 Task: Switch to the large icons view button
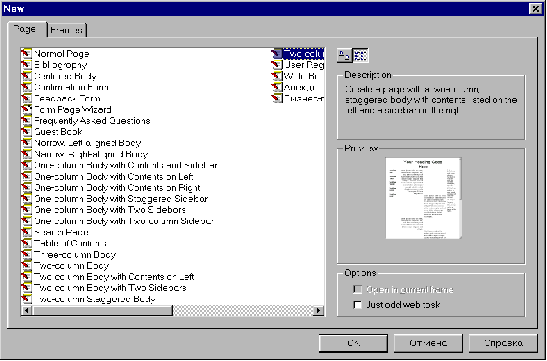(x=345, y=55)
